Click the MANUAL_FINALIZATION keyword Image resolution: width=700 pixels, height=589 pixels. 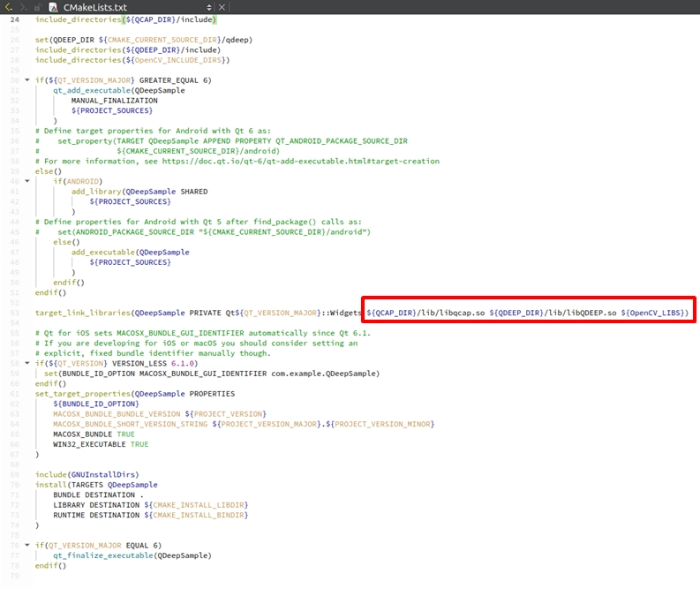tap(114, 101)
